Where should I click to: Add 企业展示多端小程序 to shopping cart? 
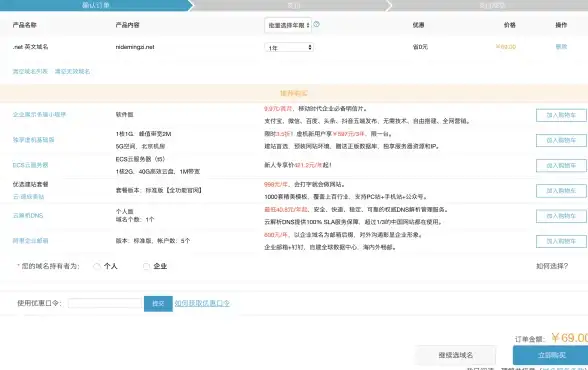[x=561, y=115]
